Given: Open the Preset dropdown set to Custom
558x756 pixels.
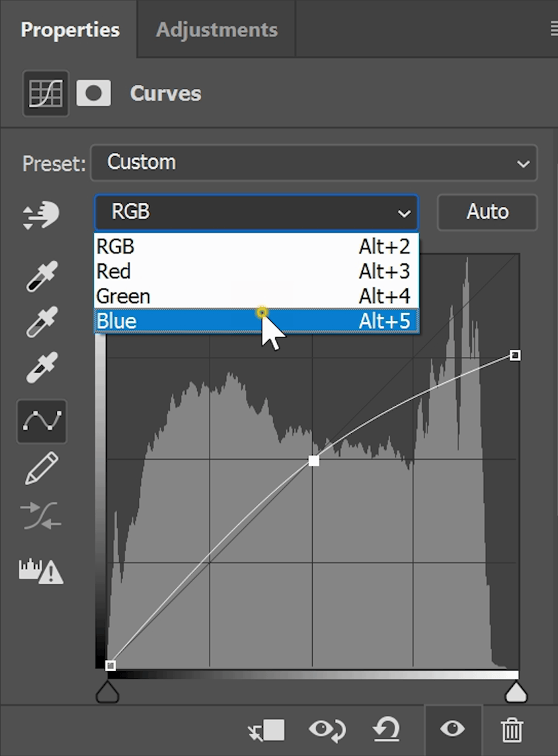Looking at the screenshot, I should 314,163.
